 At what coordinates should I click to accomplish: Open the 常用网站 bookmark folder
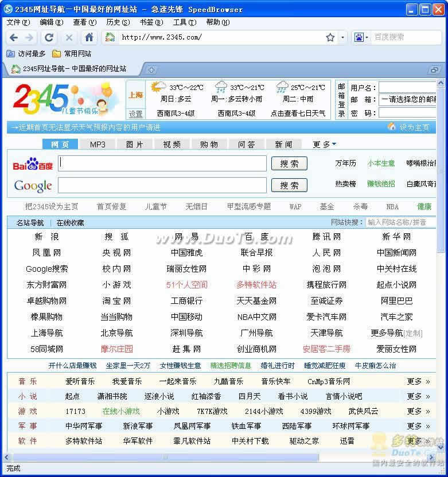point(72,54)
